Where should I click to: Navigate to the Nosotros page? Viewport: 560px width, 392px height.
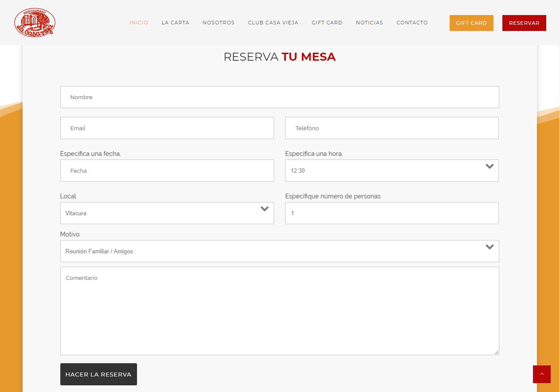point(218,23)
